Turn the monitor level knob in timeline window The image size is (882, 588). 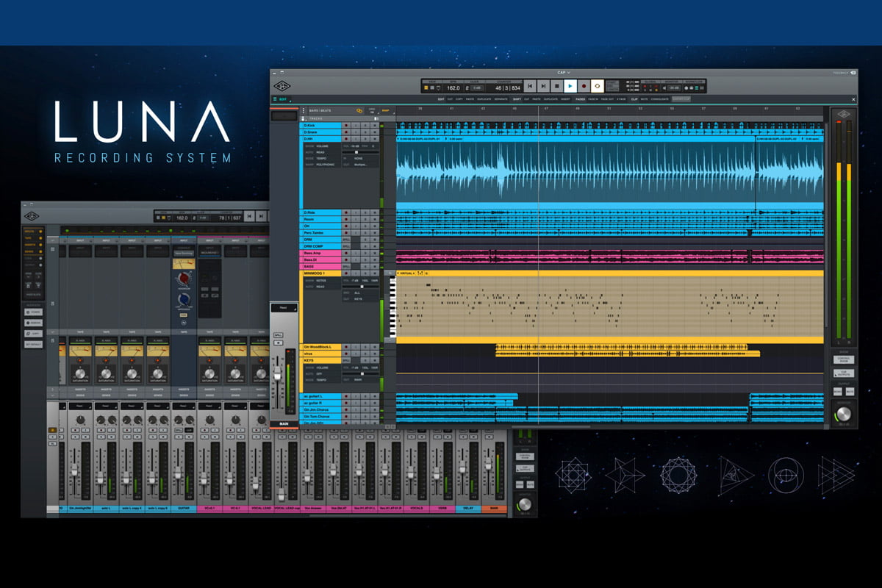coord(844,413)
